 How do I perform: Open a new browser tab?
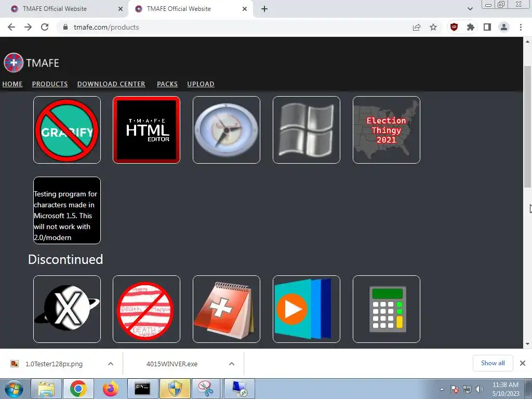[264, 9]
